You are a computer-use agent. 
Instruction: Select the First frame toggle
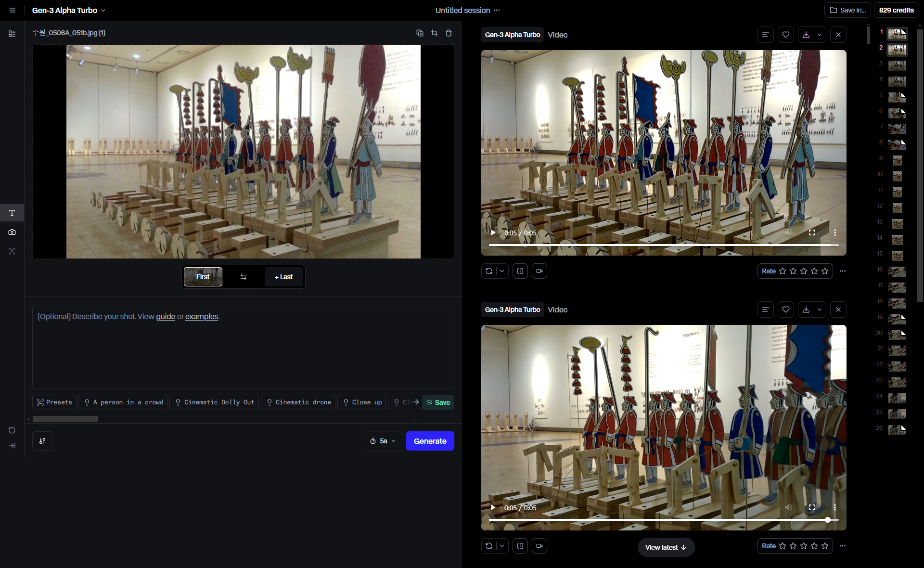tap(203, 277)
